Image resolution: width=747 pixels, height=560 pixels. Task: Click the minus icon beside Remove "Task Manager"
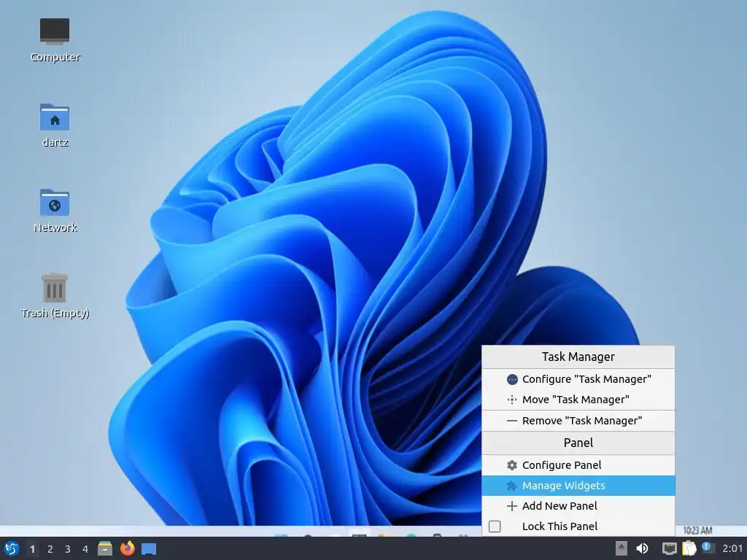coord(511,421)
